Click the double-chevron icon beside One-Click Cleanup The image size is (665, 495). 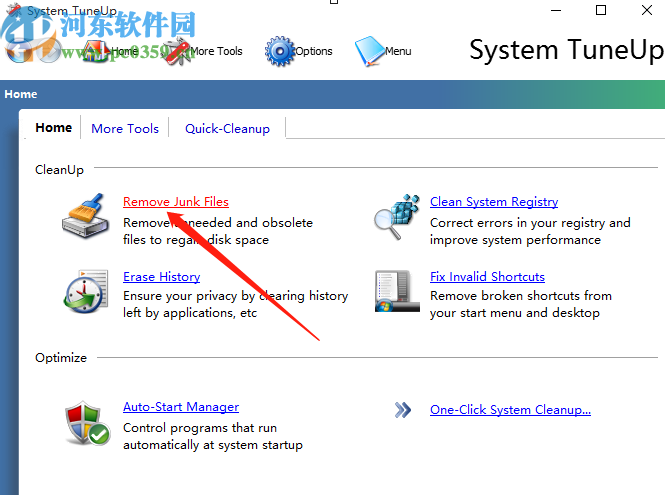click(x=402, y=410)
